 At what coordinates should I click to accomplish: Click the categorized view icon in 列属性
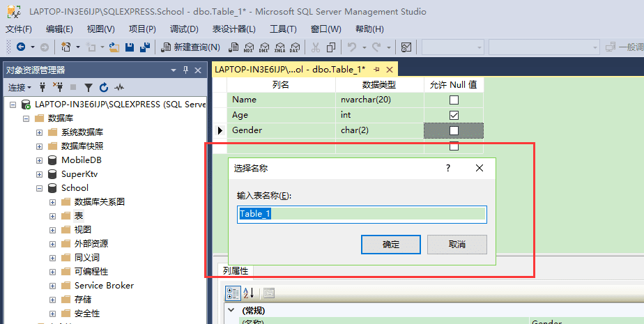pyautogui.click(x=233, y=293)
